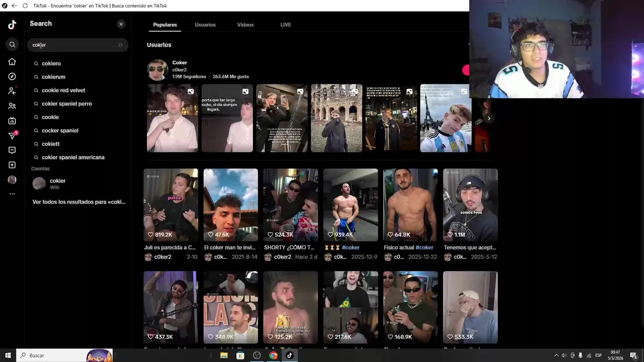This screenshot has height=362, width=644.
Task: Show next carousel videos with right chevron
Action: point(489,119)
